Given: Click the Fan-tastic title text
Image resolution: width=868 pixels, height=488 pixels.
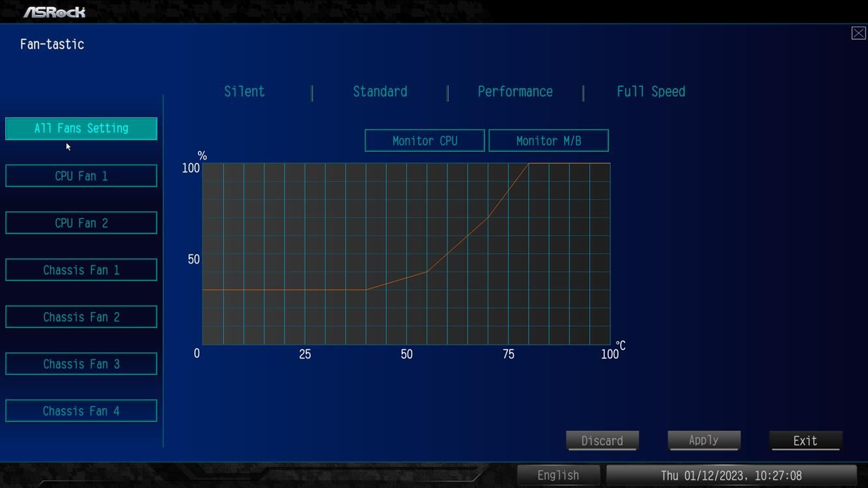Looking at the screenshot, I should (52, 44).
